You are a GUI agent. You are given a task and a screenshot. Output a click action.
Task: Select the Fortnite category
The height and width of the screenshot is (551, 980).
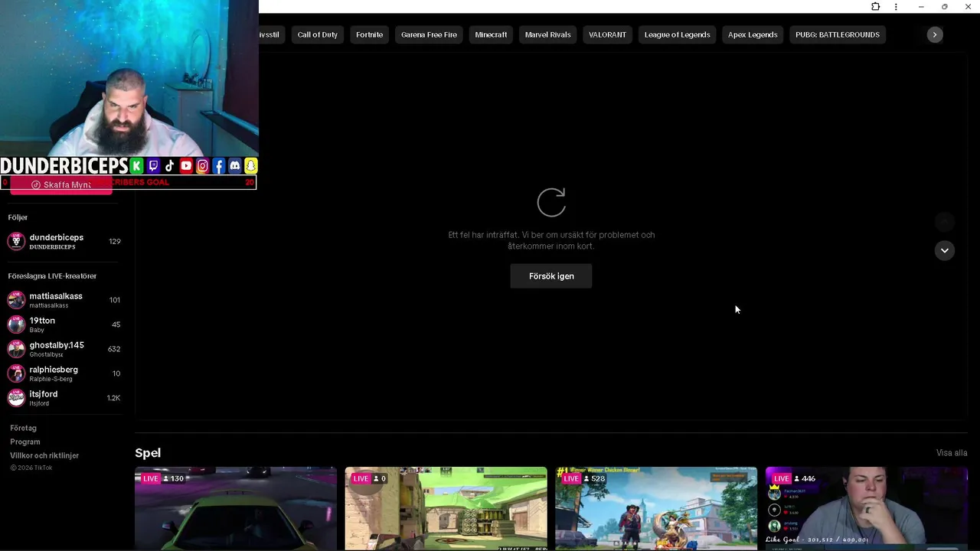pyautogui.click(x=369, y=34)
